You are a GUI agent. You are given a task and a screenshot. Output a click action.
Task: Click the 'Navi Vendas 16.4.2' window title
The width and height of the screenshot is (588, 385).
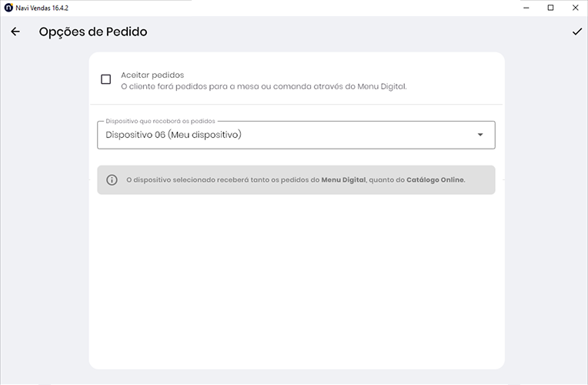tap(42, 8)
